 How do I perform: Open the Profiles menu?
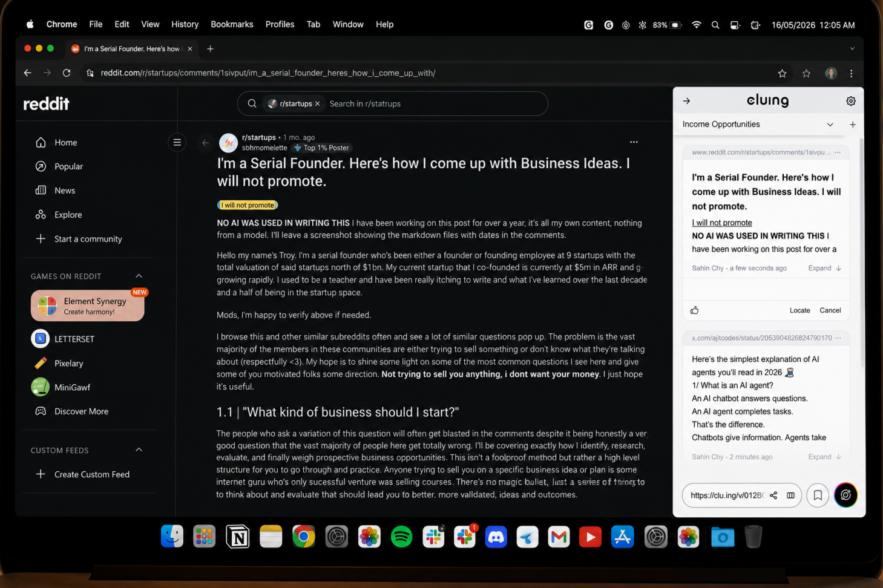280,25
